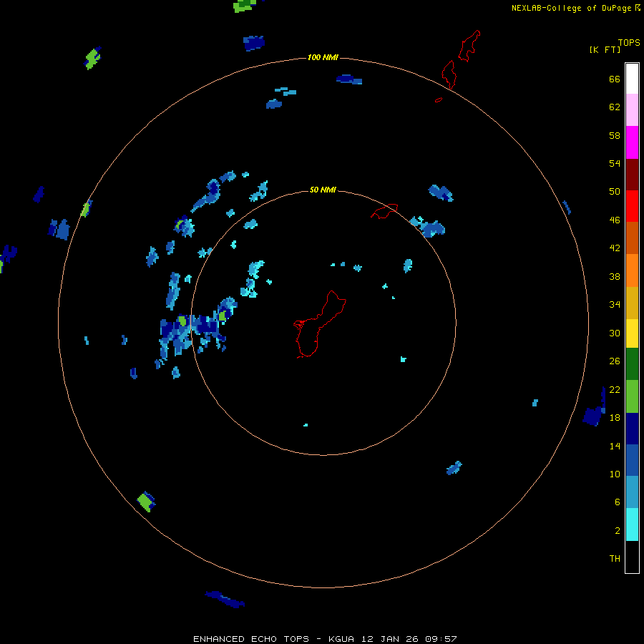This screenshot has width=644, height=644.
Task: Click the "50 NMI" range ring label
Action: coord(323,190)
